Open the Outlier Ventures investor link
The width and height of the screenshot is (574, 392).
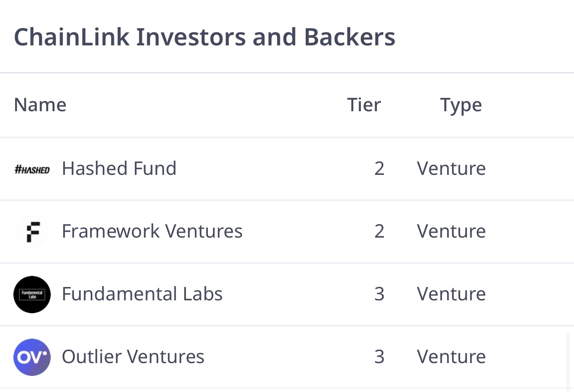pyautogui.click(x=133, y=357)
